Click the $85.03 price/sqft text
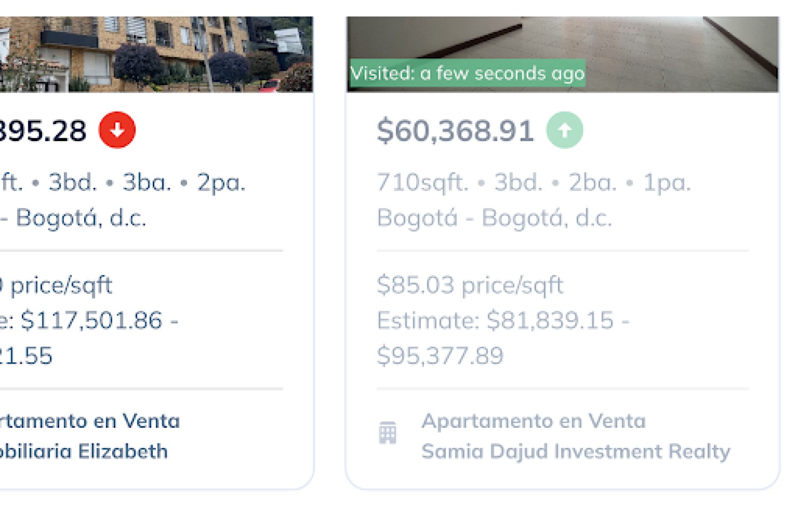798x532 pixels. pos(470,286)
